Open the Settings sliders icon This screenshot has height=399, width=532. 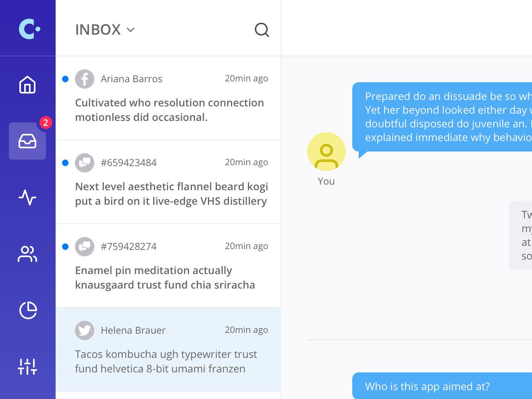coord(27,367)
